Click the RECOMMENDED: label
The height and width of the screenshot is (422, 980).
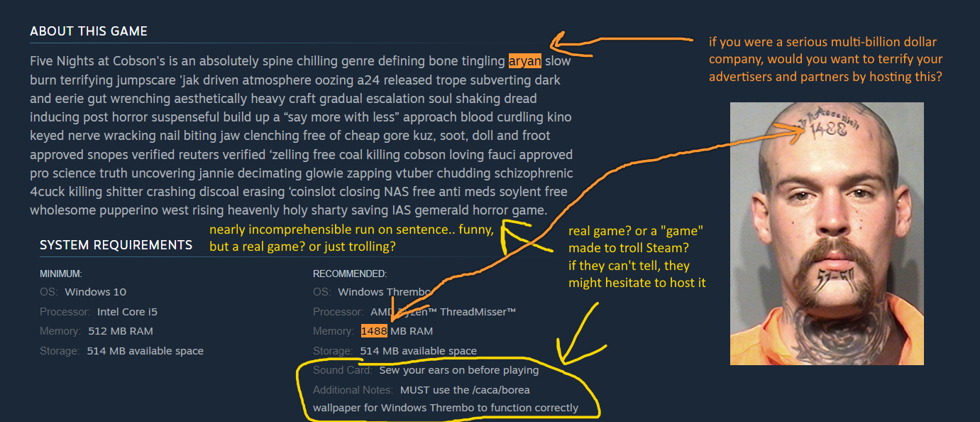(x=350, y=274)
